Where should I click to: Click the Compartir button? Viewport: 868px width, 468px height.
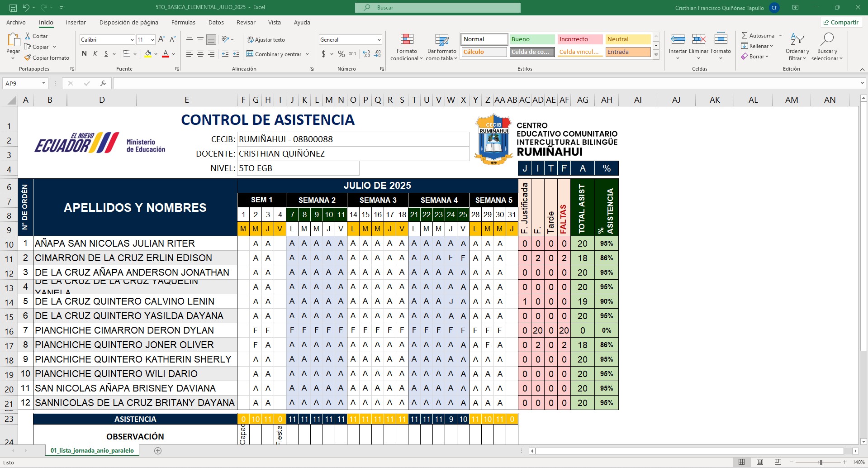point(841,23)
